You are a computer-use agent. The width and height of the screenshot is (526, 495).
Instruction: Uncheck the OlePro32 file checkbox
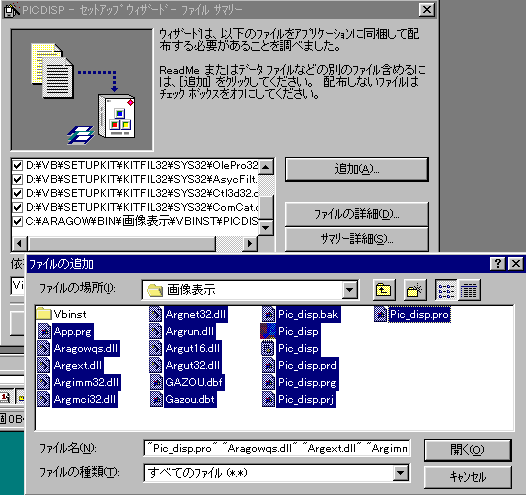[x=17, y=165]
